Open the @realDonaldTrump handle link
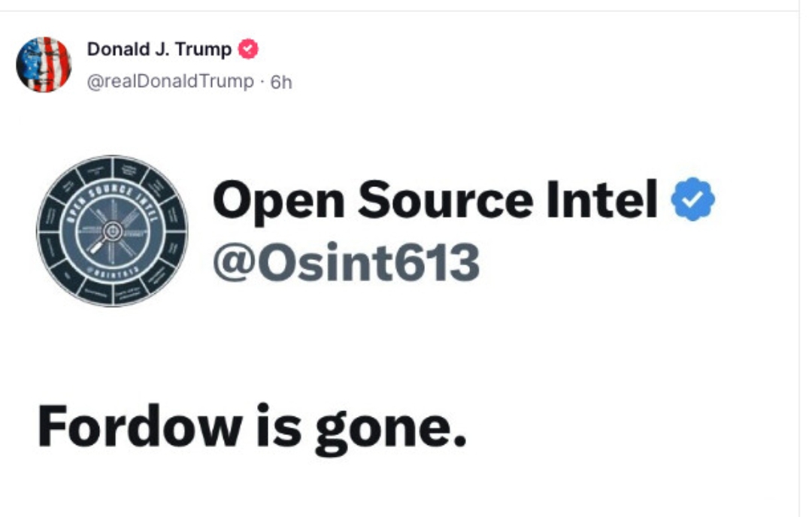812x517 pixels. click(171, 81)
